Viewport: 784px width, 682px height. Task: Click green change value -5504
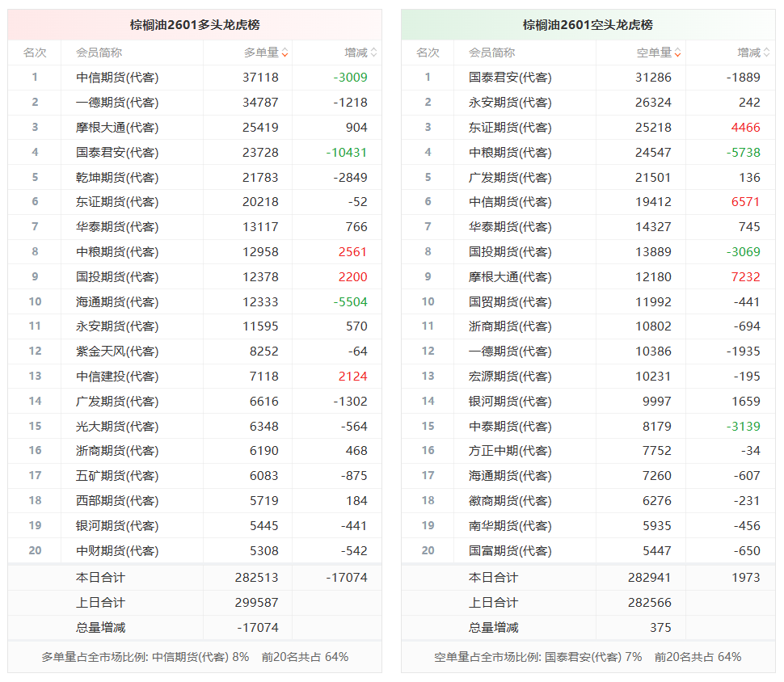pyautogui.click(x=351, y=302)
